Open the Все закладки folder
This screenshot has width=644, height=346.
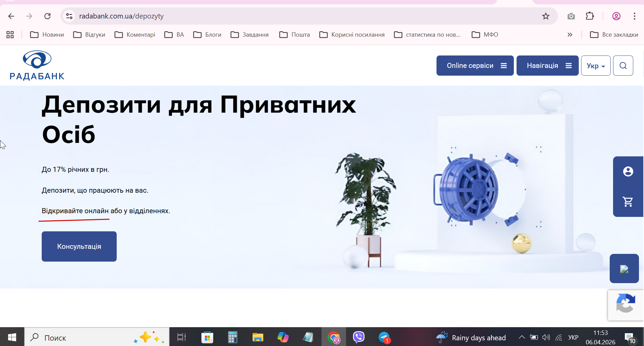[x=614, y=35]
